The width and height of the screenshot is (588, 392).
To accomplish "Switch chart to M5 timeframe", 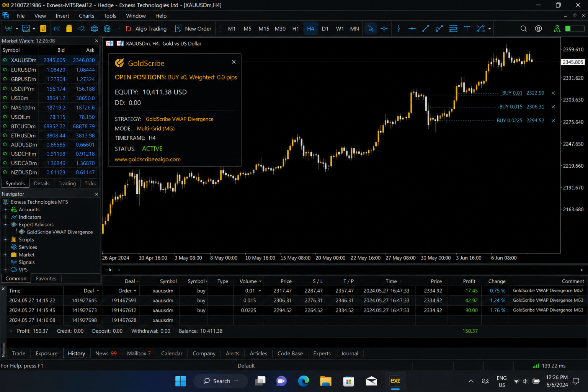I will [247, 29].
